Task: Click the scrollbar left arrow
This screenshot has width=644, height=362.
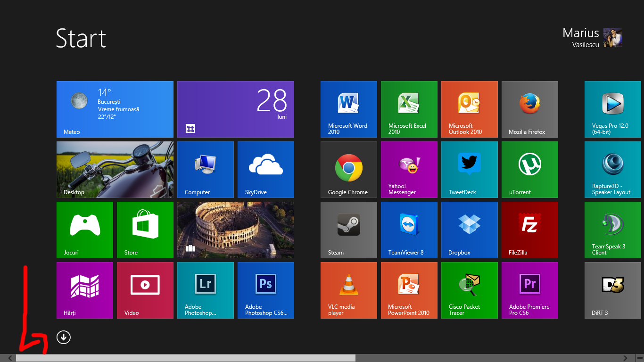Action: [x=10, y=358]
